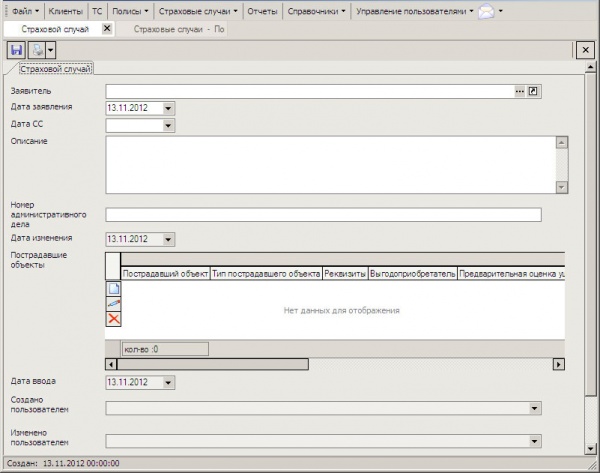
Task: Click the Тип пострадавшего объекта column header
Action: coord(265,272)
